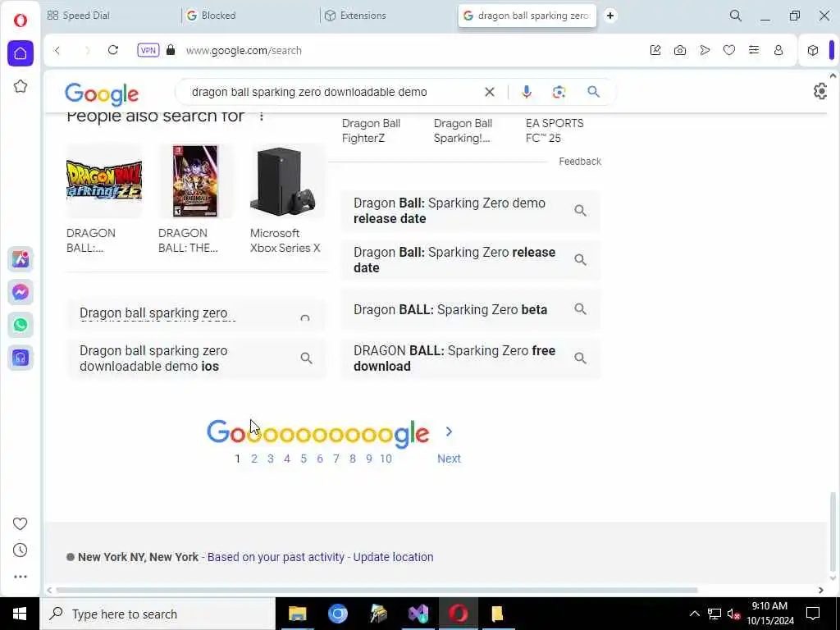
Task: Click Feedback link
Action: (x=580, y=162)
